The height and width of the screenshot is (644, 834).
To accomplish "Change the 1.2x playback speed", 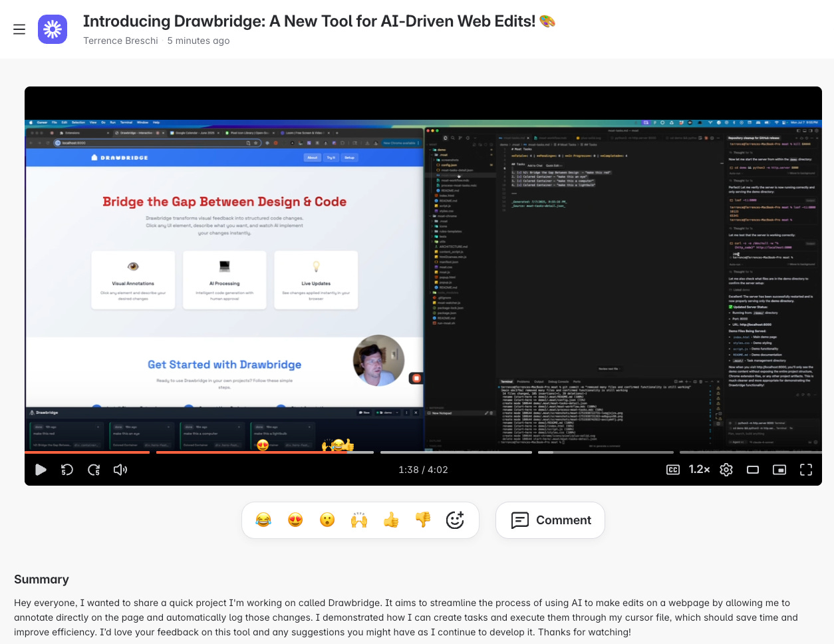I will 699,470.
